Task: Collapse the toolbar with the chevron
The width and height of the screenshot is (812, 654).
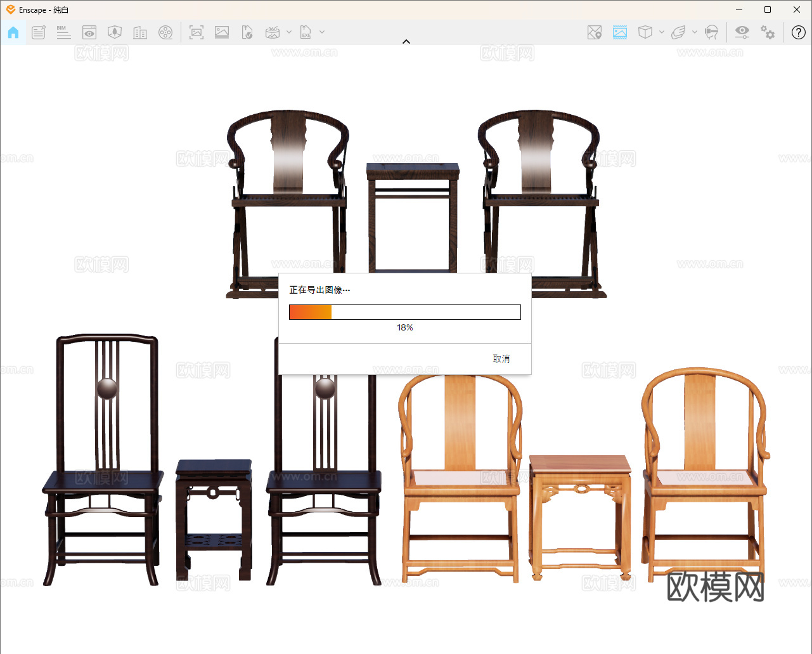Action: (406, 42)
